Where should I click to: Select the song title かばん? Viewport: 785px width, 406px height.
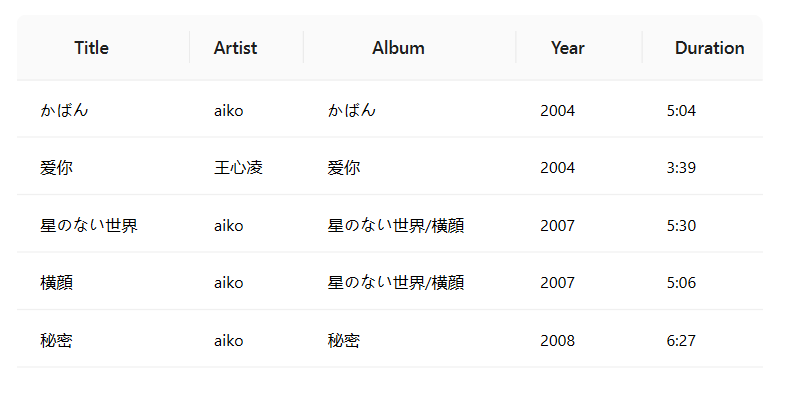64,110
